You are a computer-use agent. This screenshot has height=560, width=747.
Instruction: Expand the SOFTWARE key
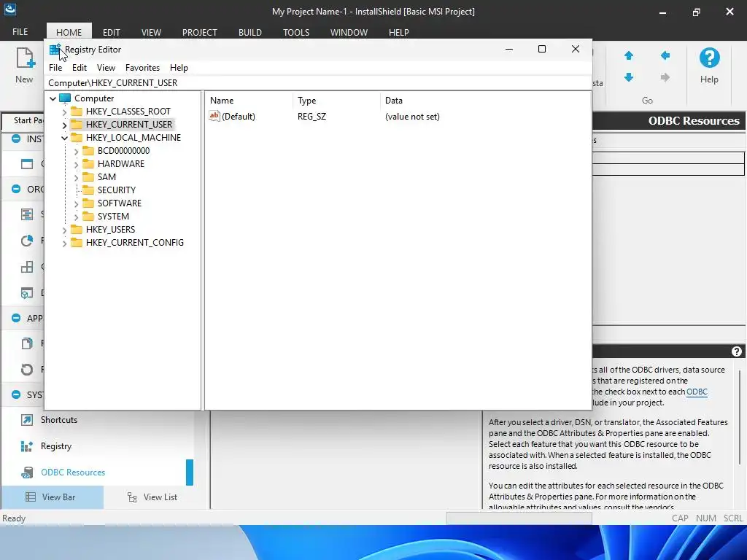click(x=76, y=204)
